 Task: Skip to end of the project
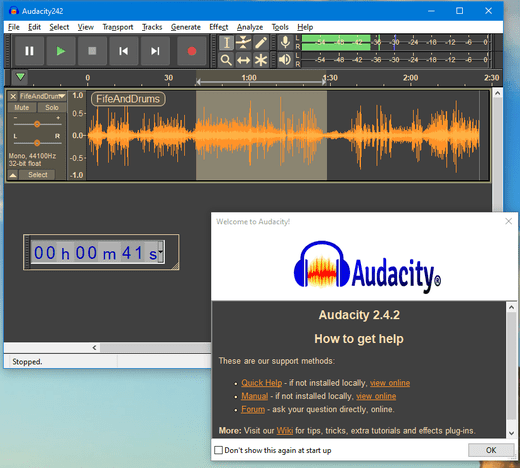155,51
